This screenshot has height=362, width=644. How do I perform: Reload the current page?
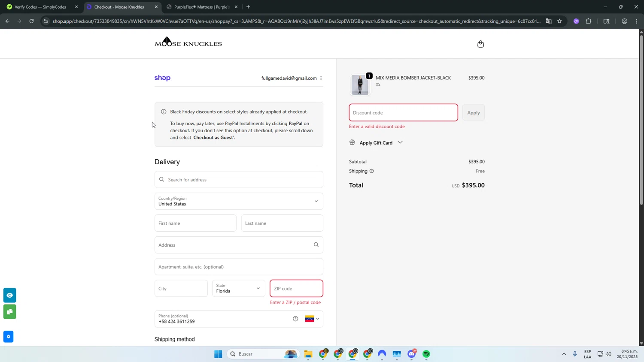[31, 21]
